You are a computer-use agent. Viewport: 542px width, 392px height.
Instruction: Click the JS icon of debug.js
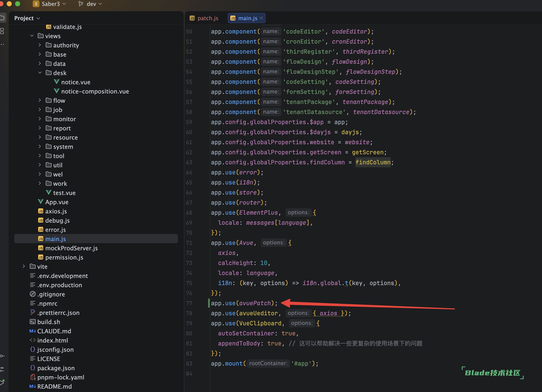point(41,220)
